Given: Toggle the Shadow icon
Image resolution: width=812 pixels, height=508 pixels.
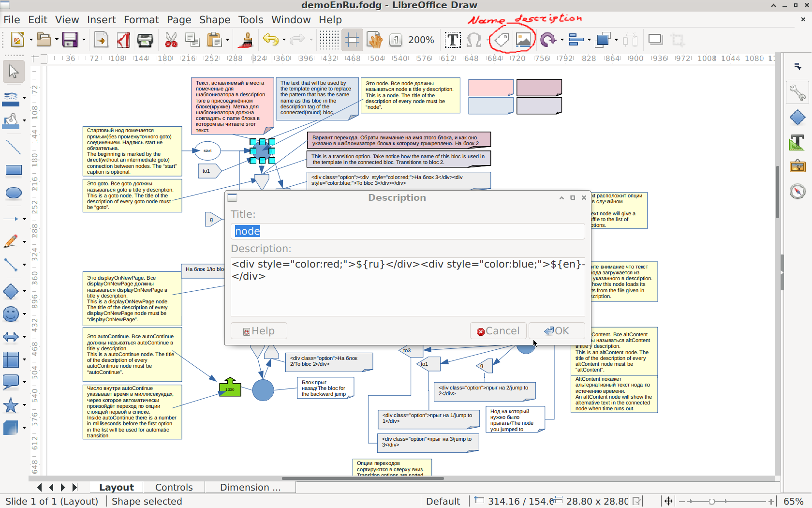Looking at the screenshot, I should pyautogui.click(x=656, y=40).
